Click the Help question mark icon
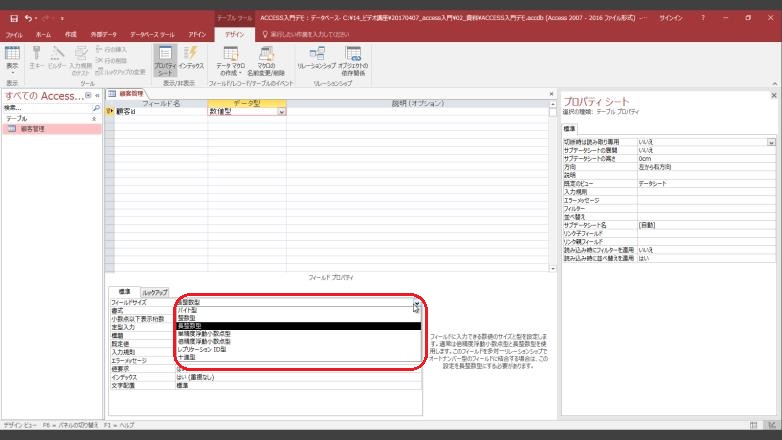 pyautogui.click(x=703, y=18)
